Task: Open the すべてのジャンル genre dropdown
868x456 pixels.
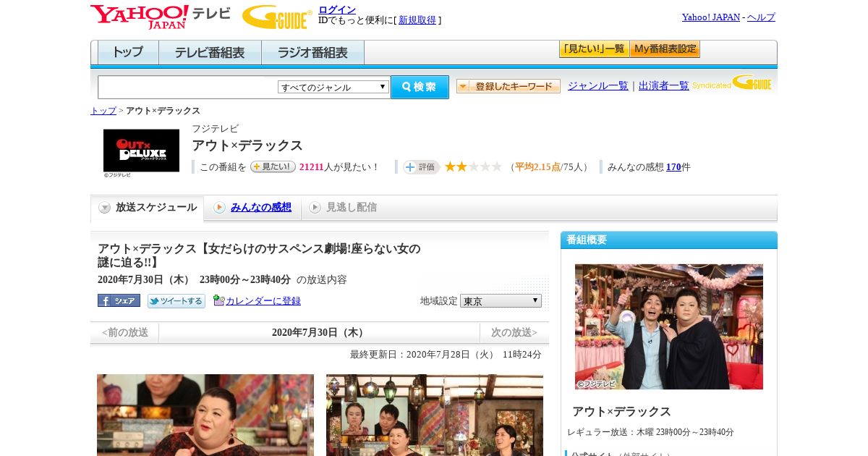Action: 333,87
